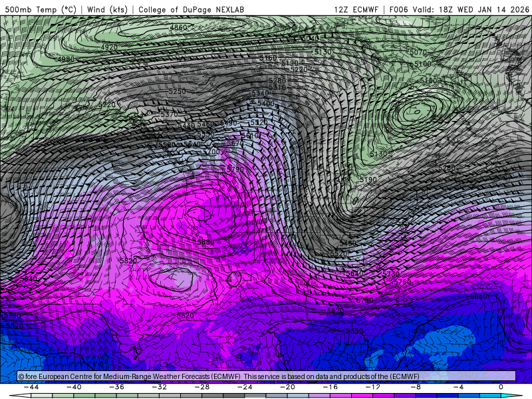Click "F006 Valid: 18Z WED JAN 14 2026"

[460, 9]
